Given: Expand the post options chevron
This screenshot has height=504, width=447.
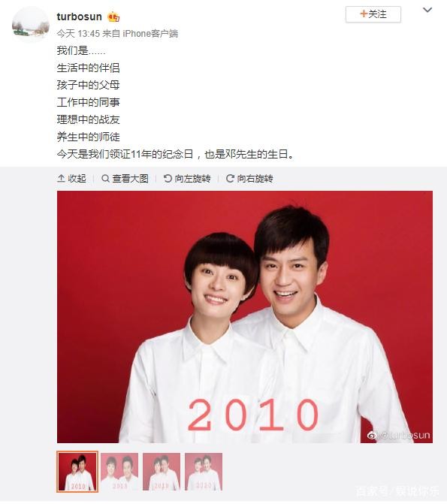Looking at the screenshot, I should coord(427,10).
